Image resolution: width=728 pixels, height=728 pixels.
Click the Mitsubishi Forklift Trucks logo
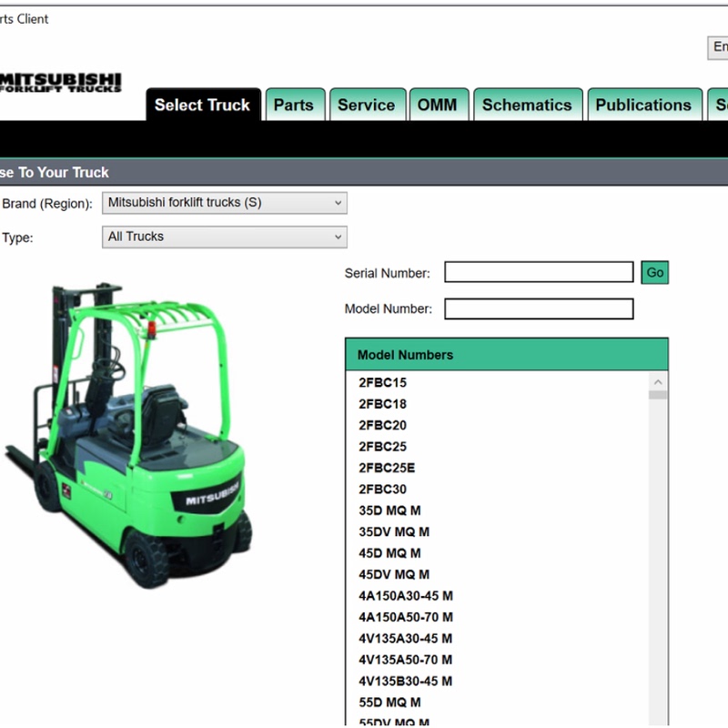pyautogui.click(x=60, y=83)
